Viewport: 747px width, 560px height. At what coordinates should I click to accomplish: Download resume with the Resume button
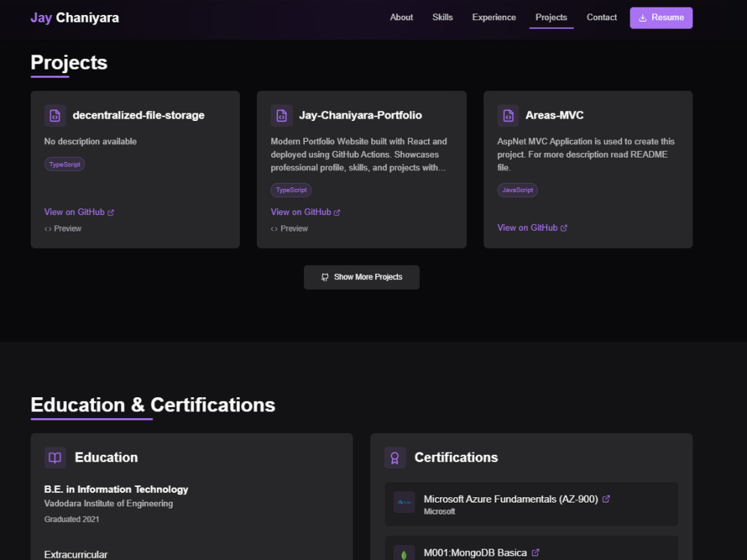pyautogui.click(x=661, y=18)
